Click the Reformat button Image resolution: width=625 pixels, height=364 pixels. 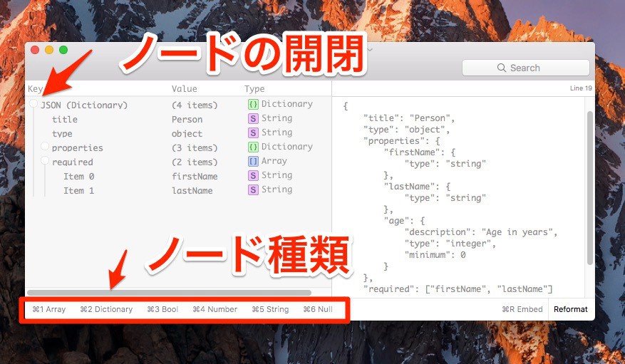coord(571,309)
